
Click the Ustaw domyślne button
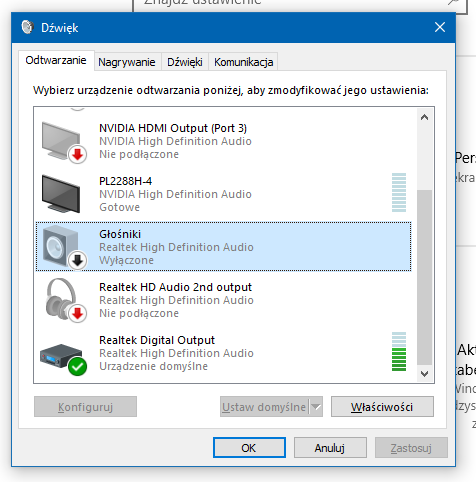coord(264,407)
